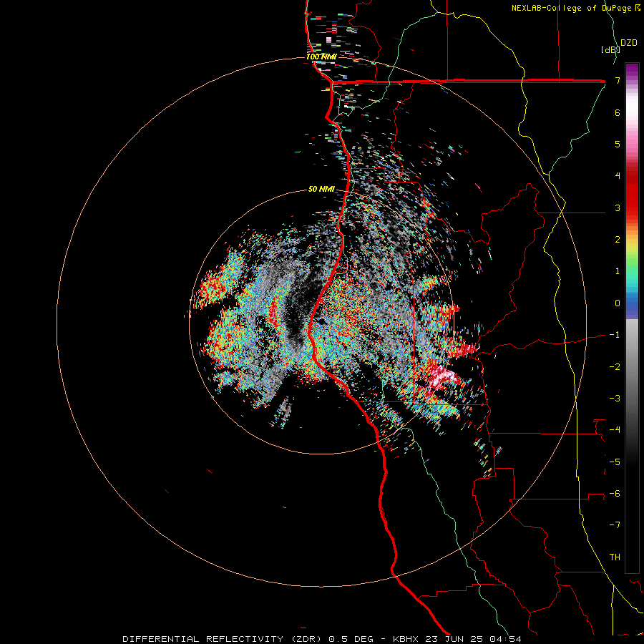The width and height of the screenshot is (644, 644).
Task: Click the -7 dB legend value
Action: point(615,525)
